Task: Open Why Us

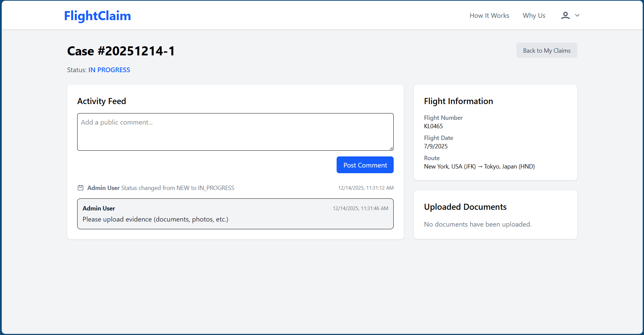Action: point(534,15)
